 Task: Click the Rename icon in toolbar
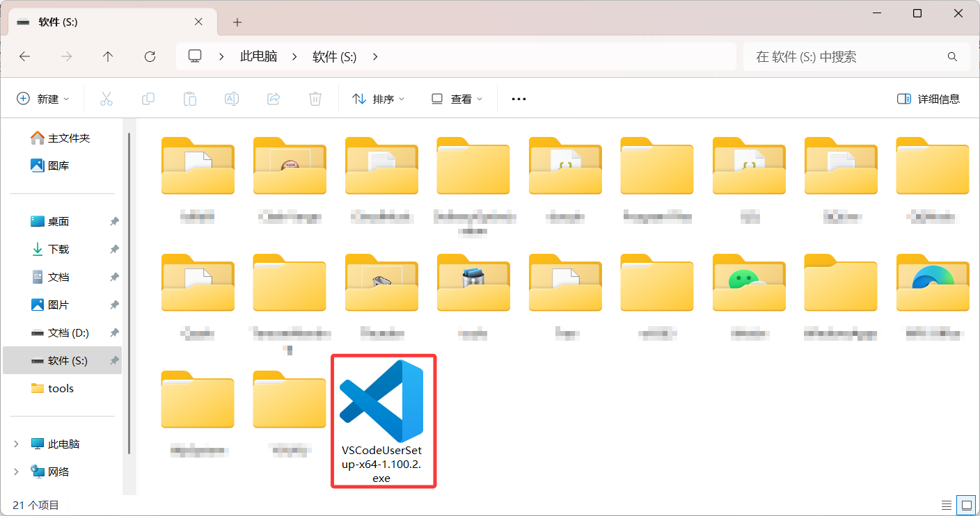(232, 99)
